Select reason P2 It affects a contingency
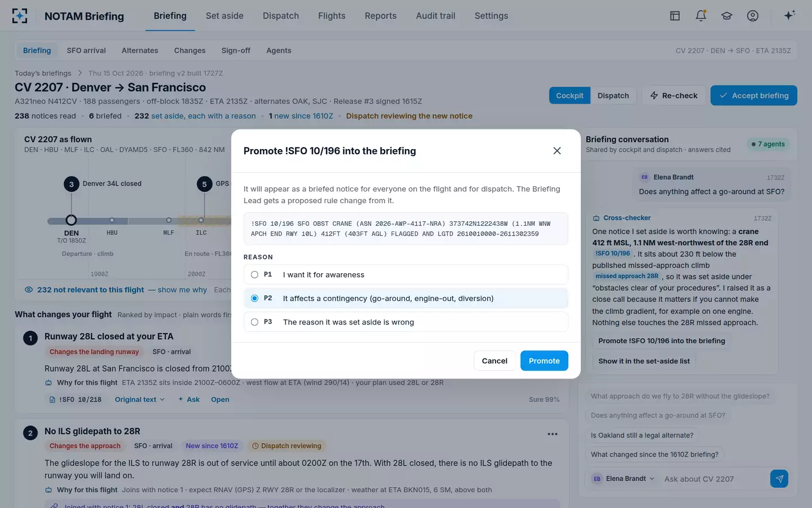 (406, 299)
